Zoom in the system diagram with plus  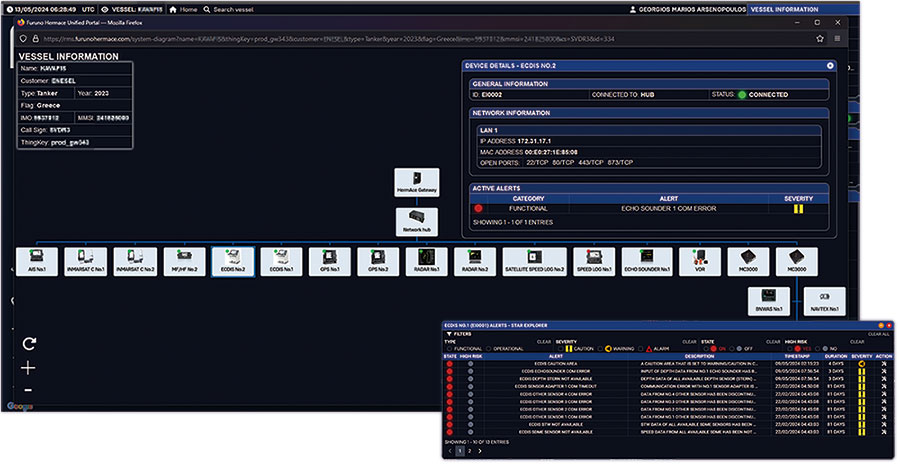tap(28, 368)
